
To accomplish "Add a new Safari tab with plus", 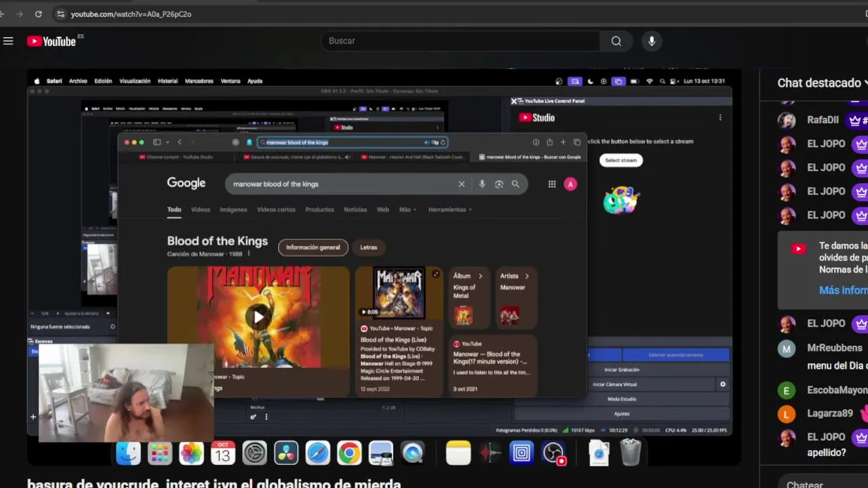I will (x=563, y=142).
